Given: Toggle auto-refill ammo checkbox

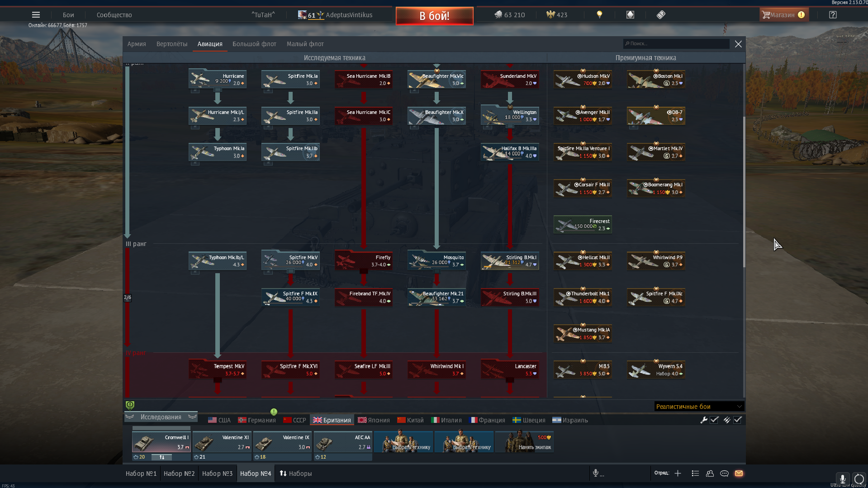Looking at the screenshot, I should coord(738,420).
